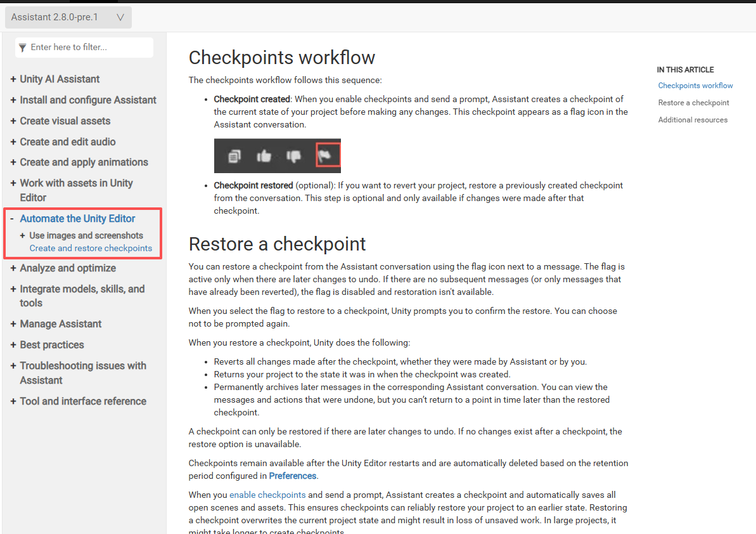Open Integrate models, skills, and tools topic
Image resolution: width=756 pixels, height=534 pixels.
point(82,296)
